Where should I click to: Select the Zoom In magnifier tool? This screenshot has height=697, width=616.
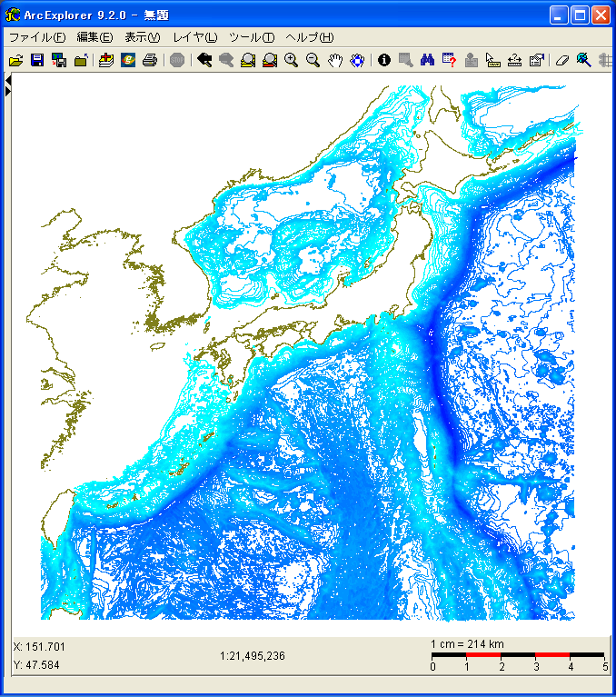coord(292,61)
